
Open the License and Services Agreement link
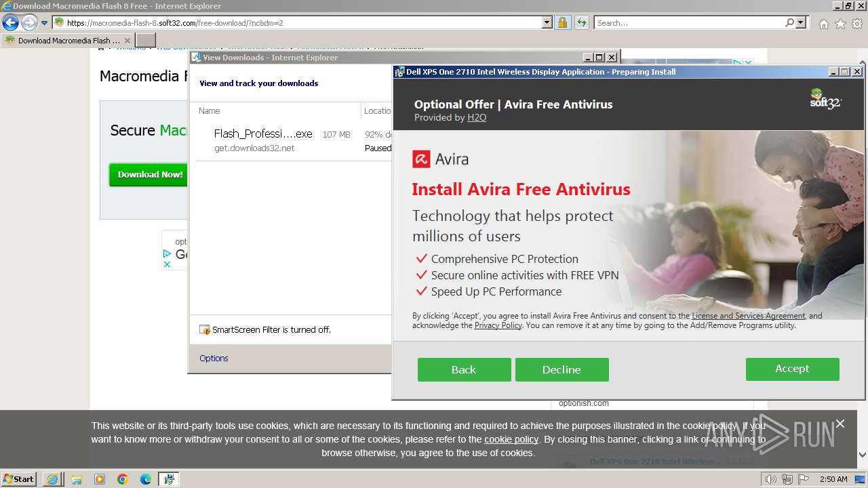(x=748, y=316)
